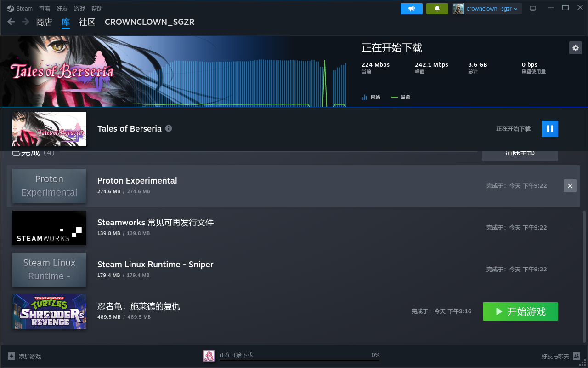The width and height of the screenshot is (588, 368).
Task: Click the downloads list vertical scrollbar
Action: 584,276
